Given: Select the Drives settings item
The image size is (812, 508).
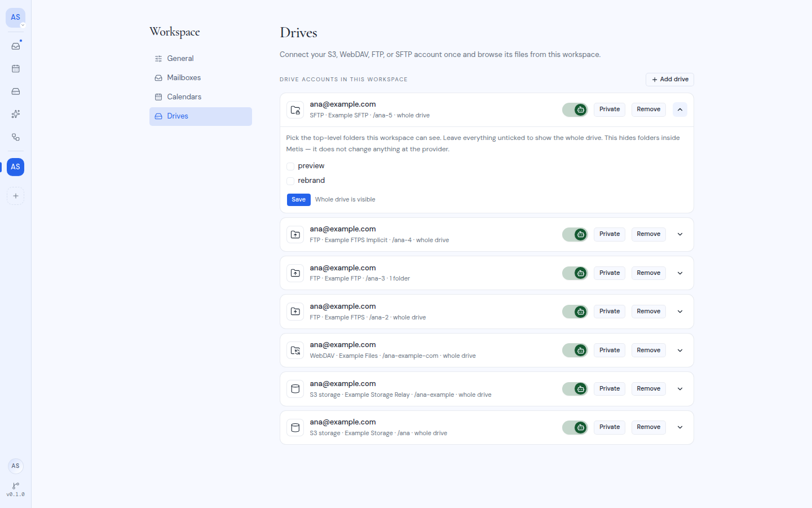Looking at the screenshot, I should click(x=201, y=116).
